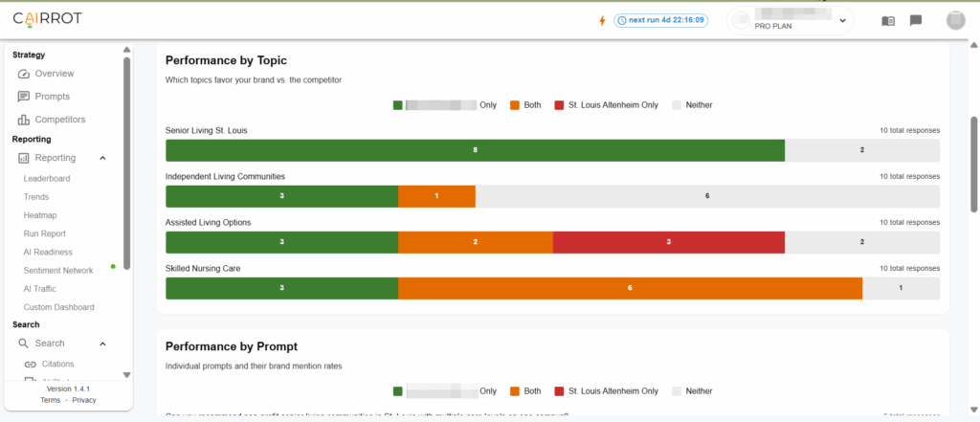
Task: Open Custom Dashboard in the sidebar
Action: click(58, 307)
